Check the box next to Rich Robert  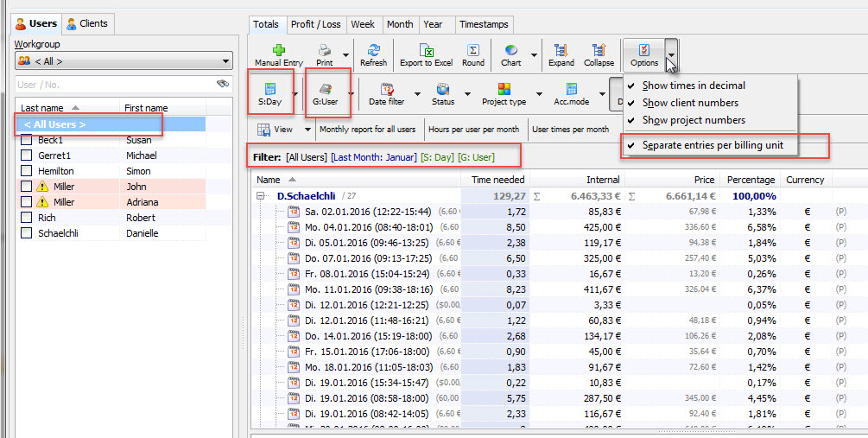[x=27, y=218]
